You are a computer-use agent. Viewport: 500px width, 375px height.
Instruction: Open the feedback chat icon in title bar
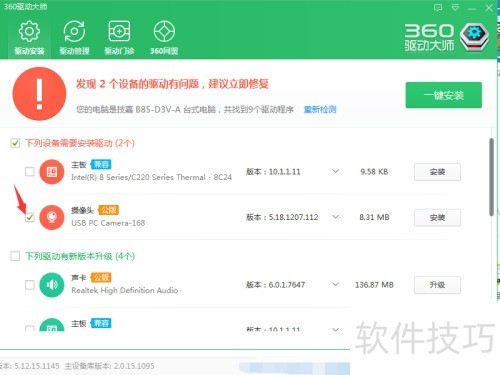click(438, 7)
